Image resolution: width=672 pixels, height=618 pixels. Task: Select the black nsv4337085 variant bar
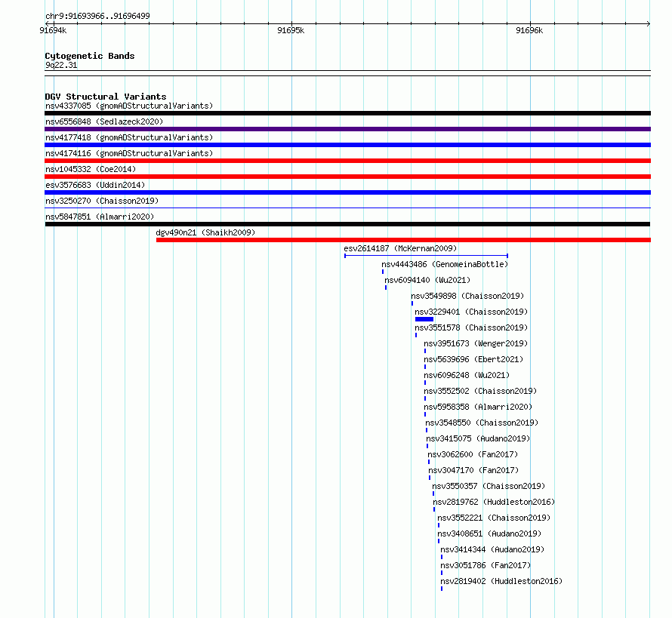347,113
